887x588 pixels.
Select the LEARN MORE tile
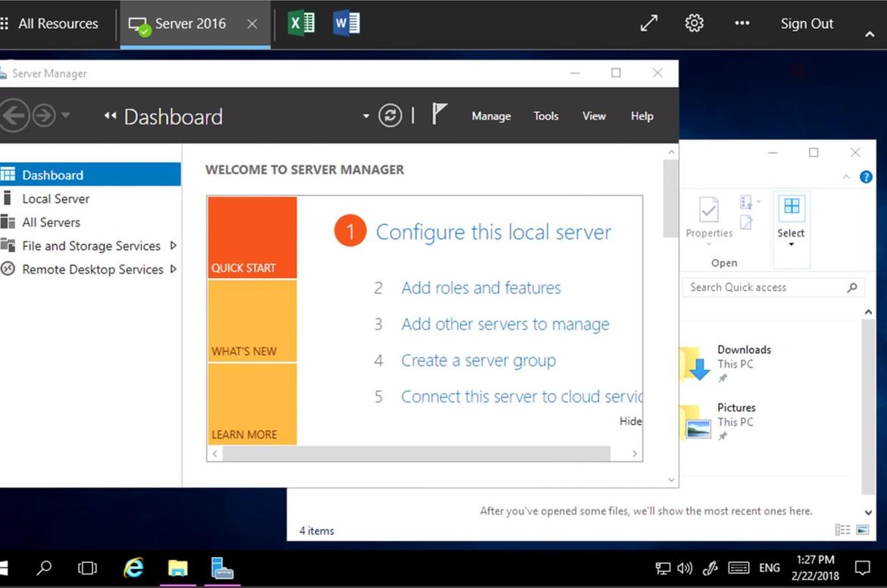[x=252, y=404]
